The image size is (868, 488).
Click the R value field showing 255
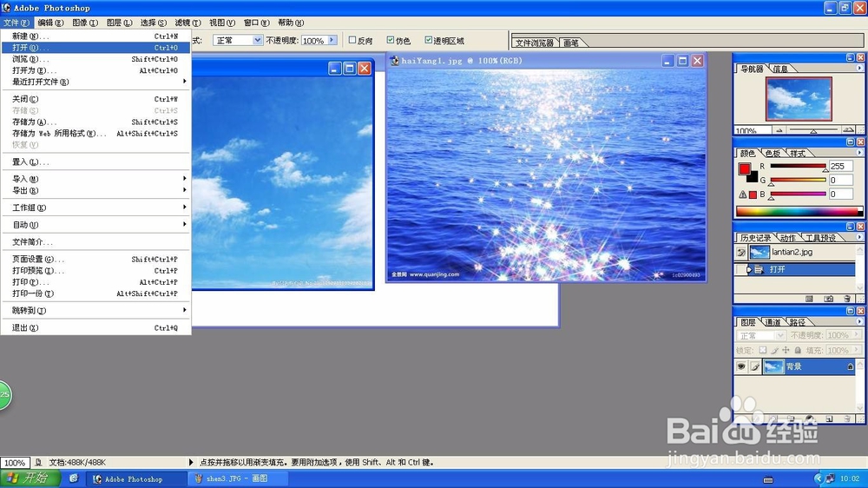click(x=840, y=166)
